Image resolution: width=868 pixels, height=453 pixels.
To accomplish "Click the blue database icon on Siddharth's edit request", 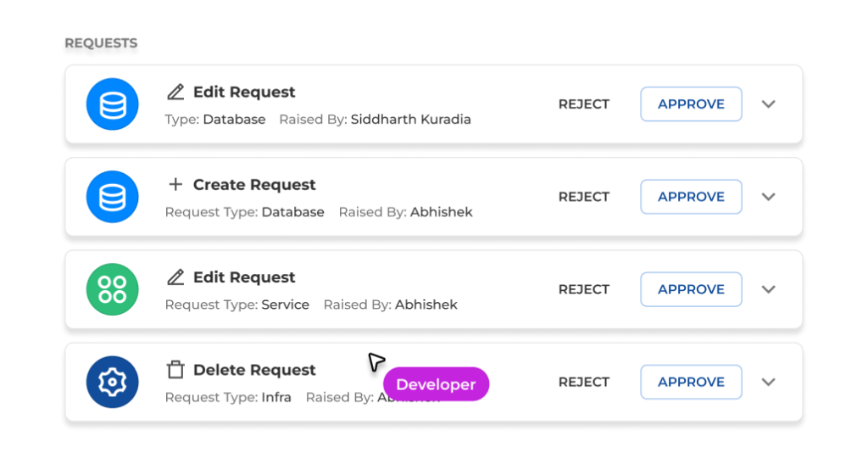I will click(112, 104).
